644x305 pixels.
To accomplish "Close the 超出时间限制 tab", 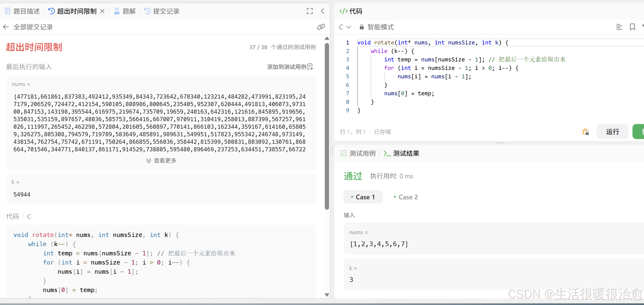I will pyautogui.click(x=102, y=11).
